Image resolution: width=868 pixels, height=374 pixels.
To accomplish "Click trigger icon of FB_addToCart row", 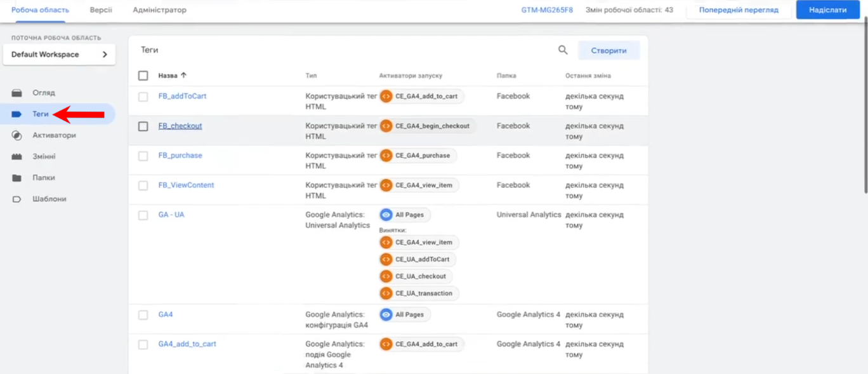I will [x=386, y=97].
